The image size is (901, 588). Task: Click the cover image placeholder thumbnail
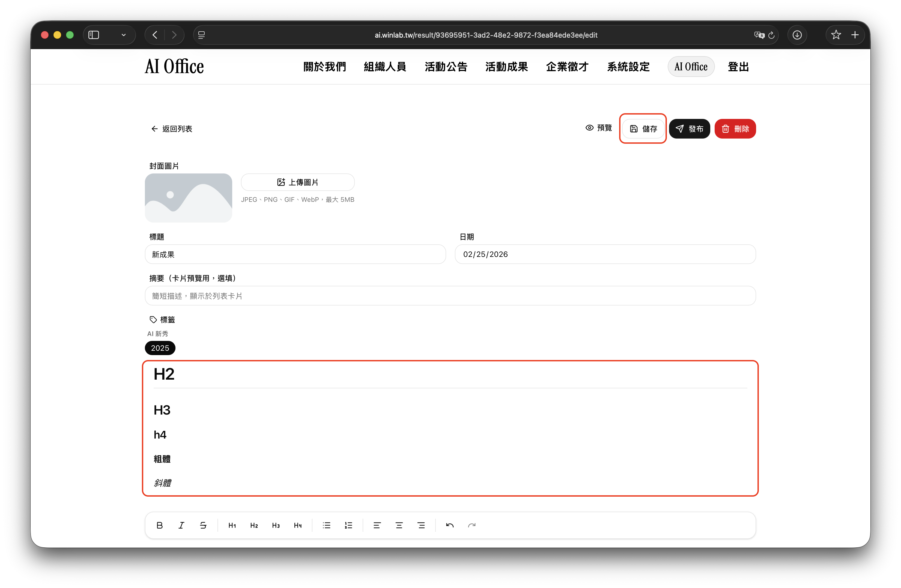coord(188,198)
